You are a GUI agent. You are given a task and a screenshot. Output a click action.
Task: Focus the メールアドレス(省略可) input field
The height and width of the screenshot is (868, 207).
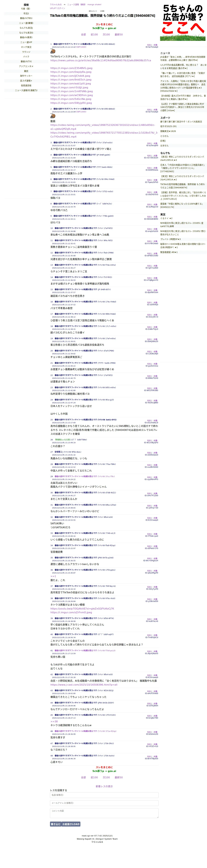click(104, 803)
